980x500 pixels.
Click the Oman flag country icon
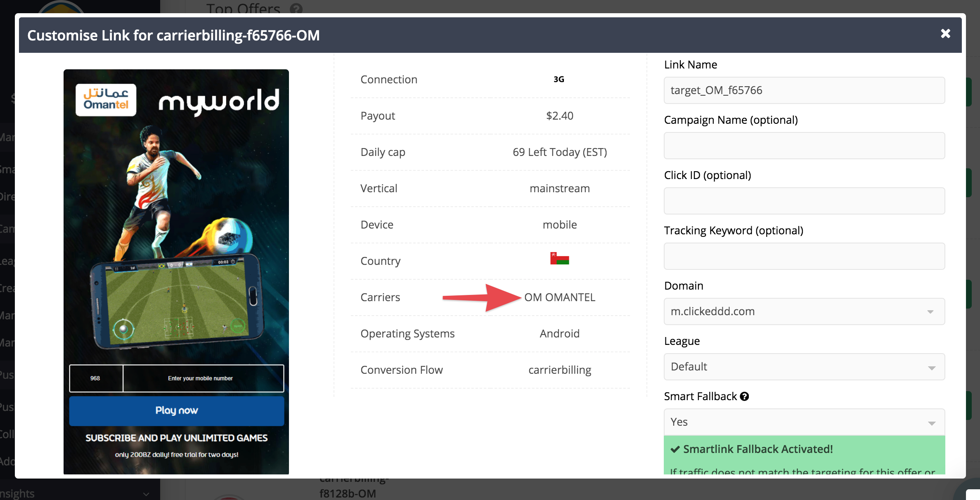click(x=559, y=259)
